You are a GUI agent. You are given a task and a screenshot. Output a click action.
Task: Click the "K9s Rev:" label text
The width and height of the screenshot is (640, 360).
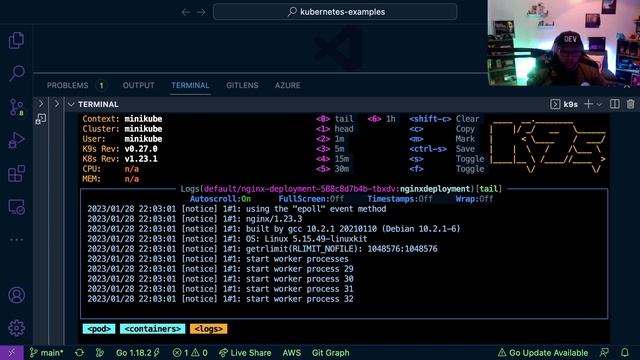tap(101, 149)
